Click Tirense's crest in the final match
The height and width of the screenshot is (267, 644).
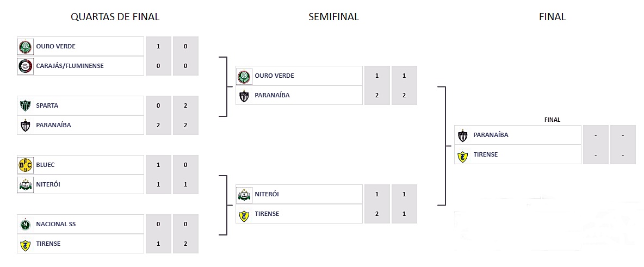[463, 155]
